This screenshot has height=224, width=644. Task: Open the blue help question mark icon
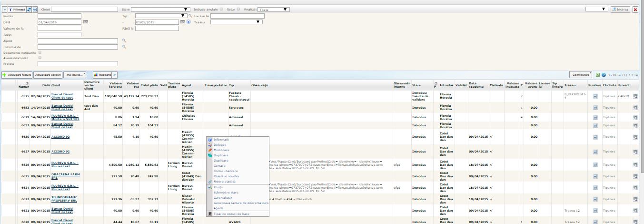coord(604,75)
